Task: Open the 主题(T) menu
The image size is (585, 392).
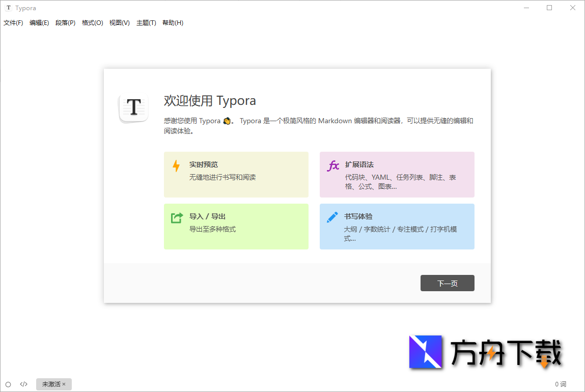Action: 146,22
